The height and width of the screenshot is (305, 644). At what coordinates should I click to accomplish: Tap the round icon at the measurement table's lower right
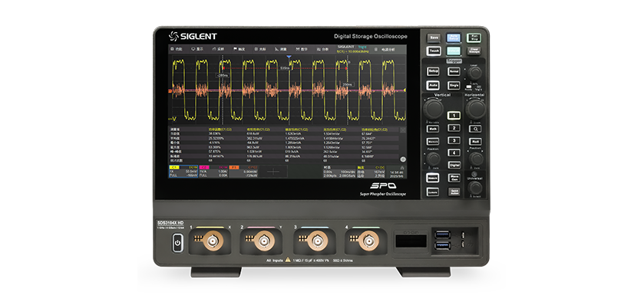coord(403,159)
